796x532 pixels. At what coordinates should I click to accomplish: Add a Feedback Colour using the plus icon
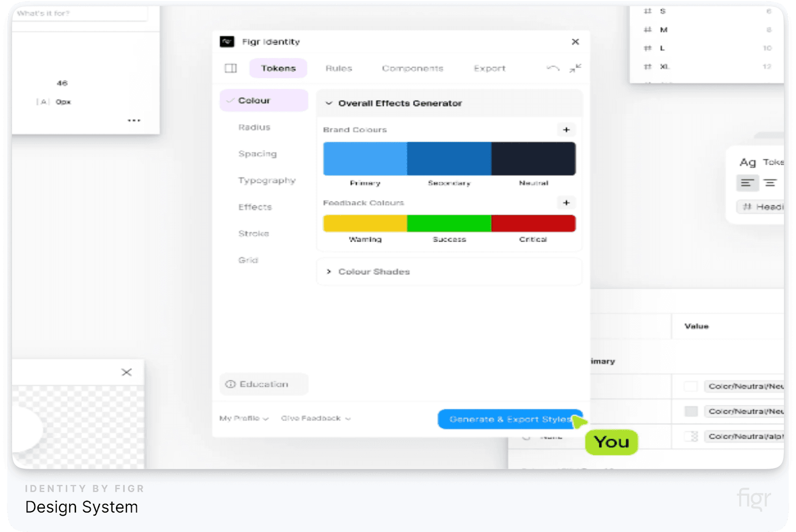pyautogui.click(x=566, y=203)
